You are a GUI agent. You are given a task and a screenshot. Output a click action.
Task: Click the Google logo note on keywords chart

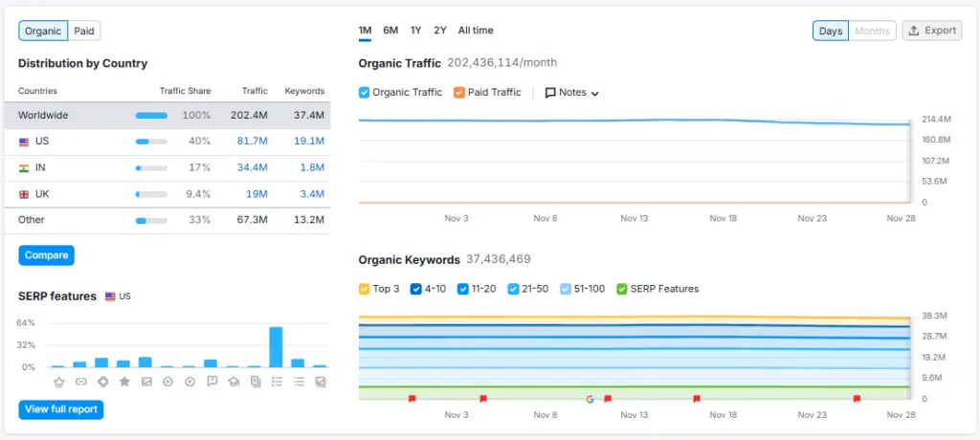(x=591, y=399)
